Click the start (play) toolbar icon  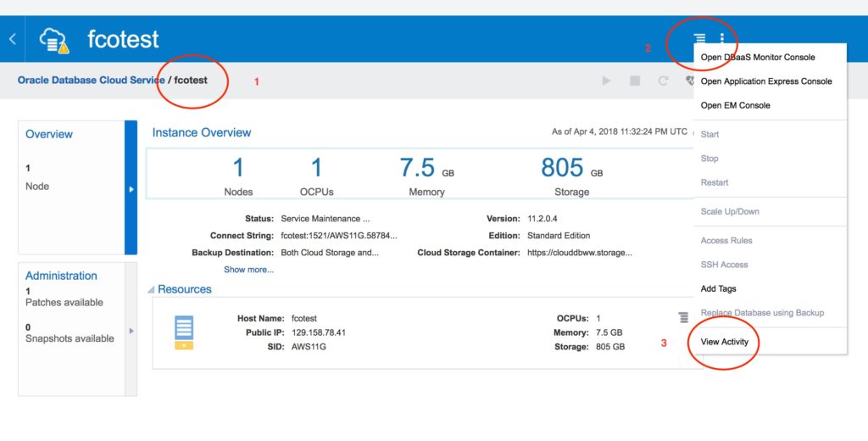(x=606, y=81)
